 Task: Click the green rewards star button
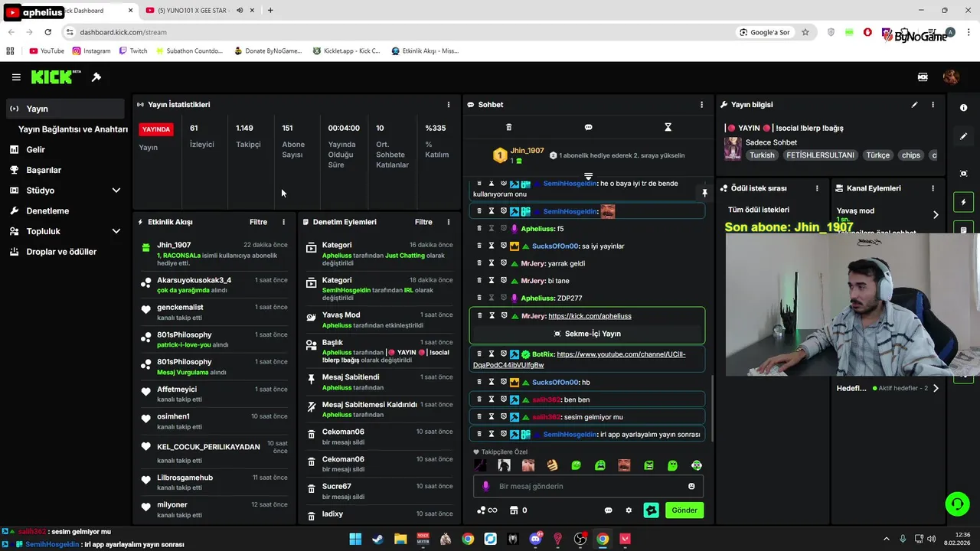pyautogui.click(x=651, y=510)
